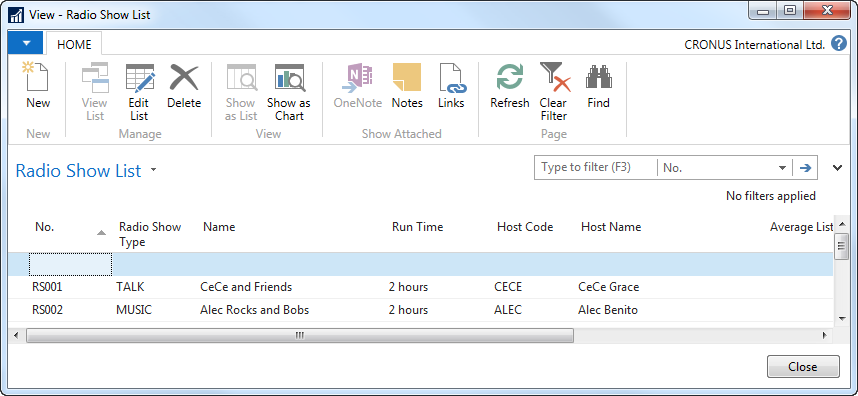Click the Links icon
The image size is (858, 396).
click(451, 78)
